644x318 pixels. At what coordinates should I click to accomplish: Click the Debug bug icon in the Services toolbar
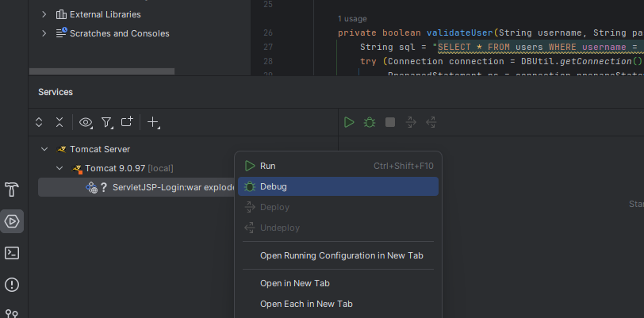370,122
